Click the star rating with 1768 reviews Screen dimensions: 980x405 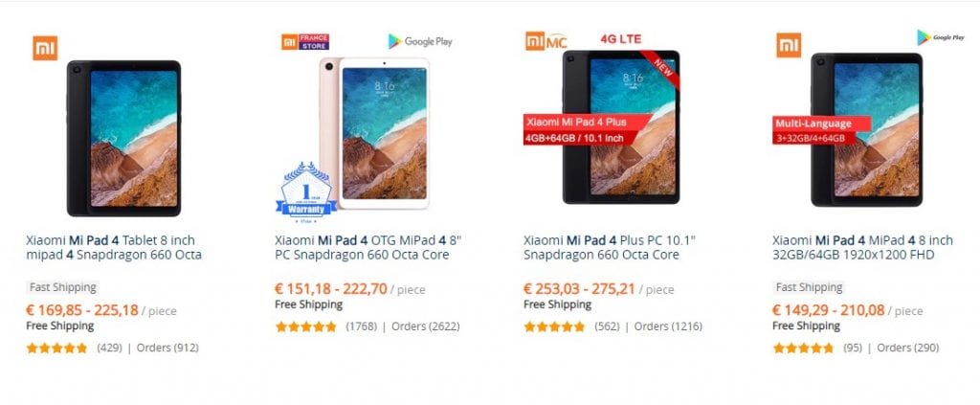pyautogui.click(x=305, y=326)
